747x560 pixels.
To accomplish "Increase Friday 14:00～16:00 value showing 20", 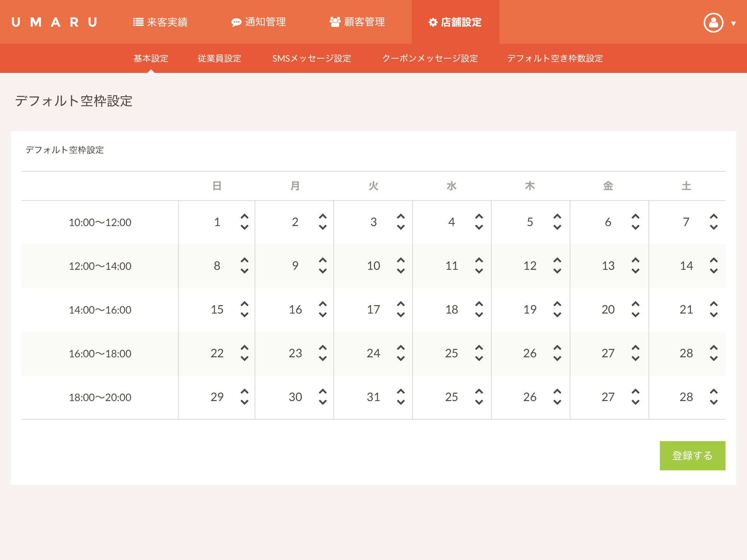I will (x=635, y=304).
